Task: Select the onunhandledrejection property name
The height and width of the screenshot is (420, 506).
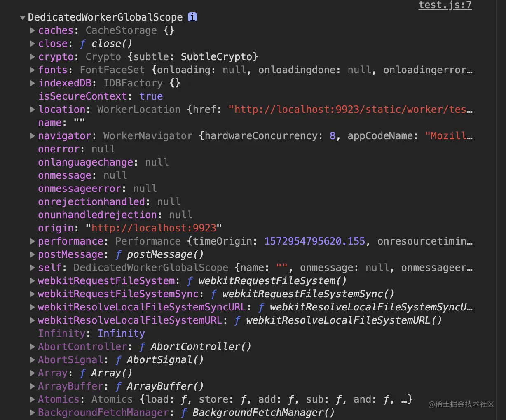Action: (97, 215)
